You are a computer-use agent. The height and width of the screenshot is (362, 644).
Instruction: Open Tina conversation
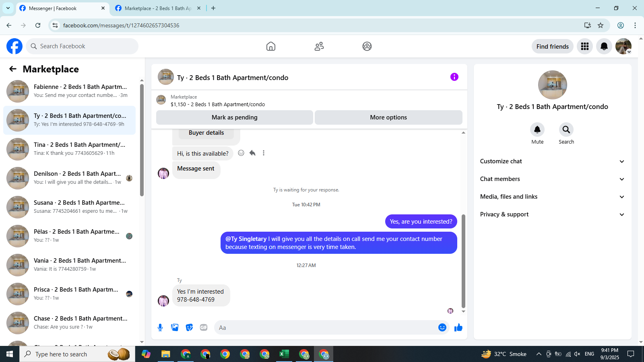click(69, 149)
